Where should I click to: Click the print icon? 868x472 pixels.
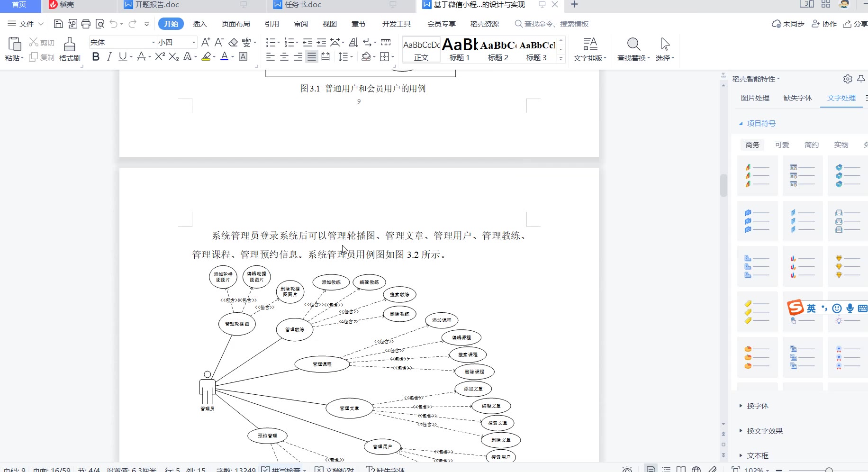coord(86,24)
